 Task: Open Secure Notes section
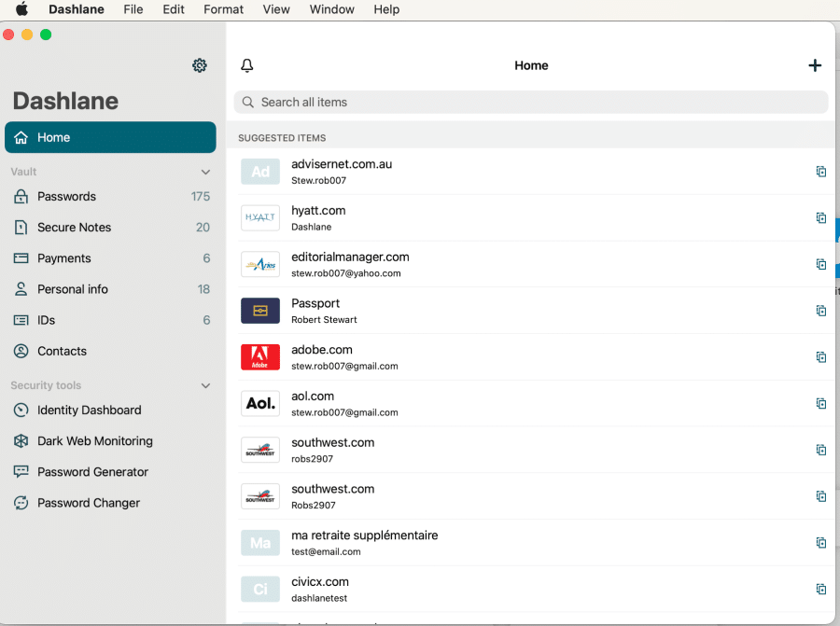coord(110,228)
